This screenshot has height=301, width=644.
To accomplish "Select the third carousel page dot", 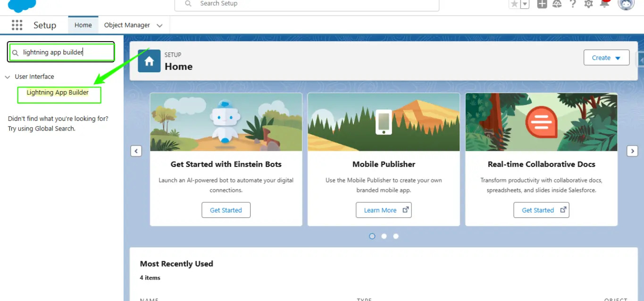I will pyautogui.click(x=396, y=236).
